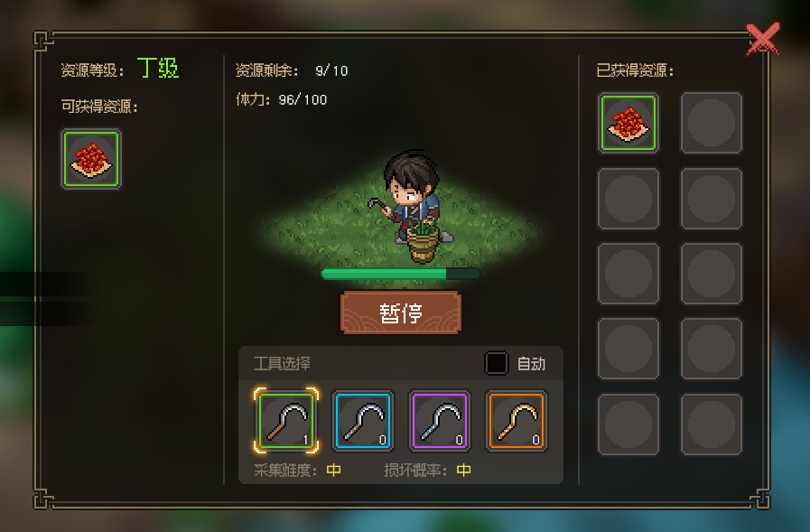The width and height of the screenshot is (810, 532).
Task: Click the empty top-right slot in 已获得资源
Action: [712, 123]
